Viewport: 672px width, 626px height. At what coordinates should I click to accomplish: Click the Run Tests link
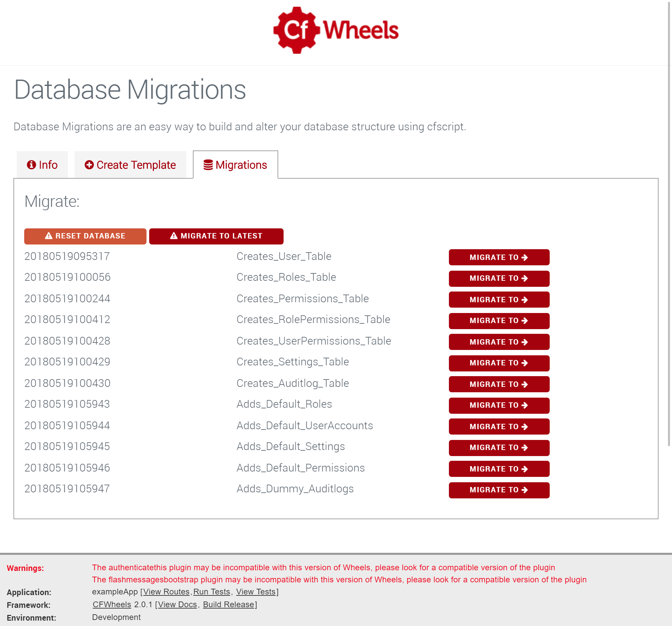tap(211, 591)
